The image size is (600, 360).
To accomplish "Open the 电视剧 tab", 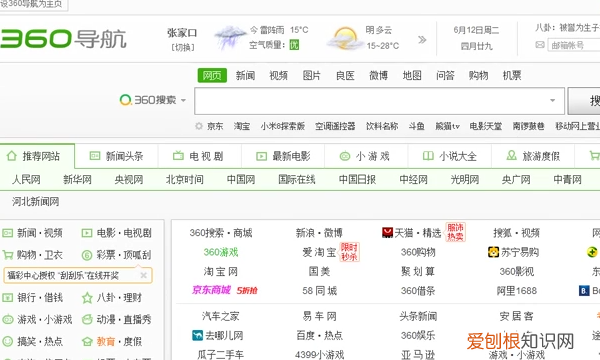I will tap(199, 156).
